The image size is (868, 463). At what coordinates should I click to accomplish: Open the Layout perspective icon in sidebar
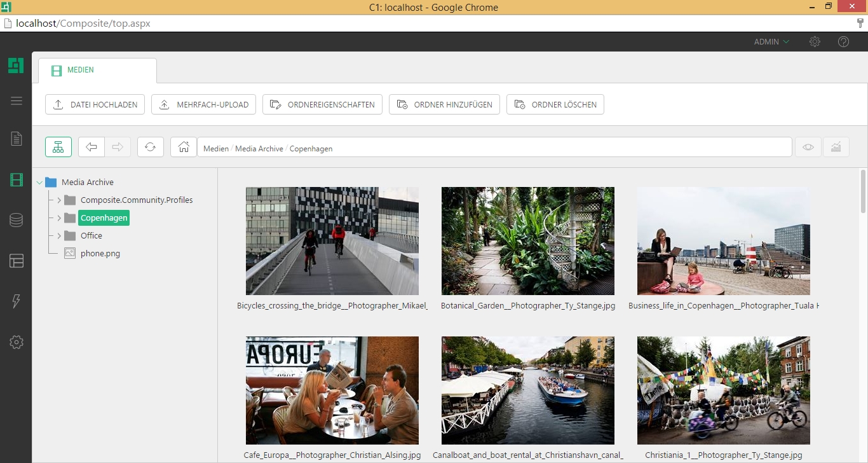click(x=17, y=261)
